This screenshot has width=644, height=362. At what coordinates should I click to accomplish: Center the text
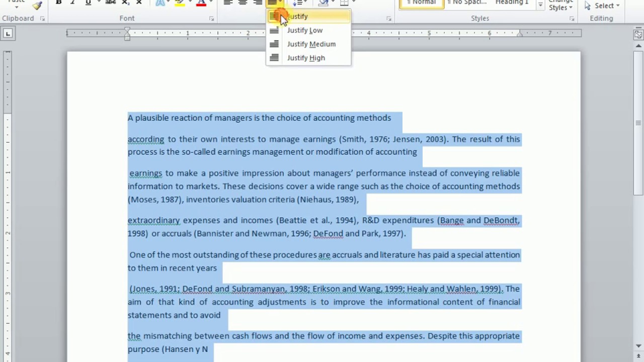(x=243, y=3)
